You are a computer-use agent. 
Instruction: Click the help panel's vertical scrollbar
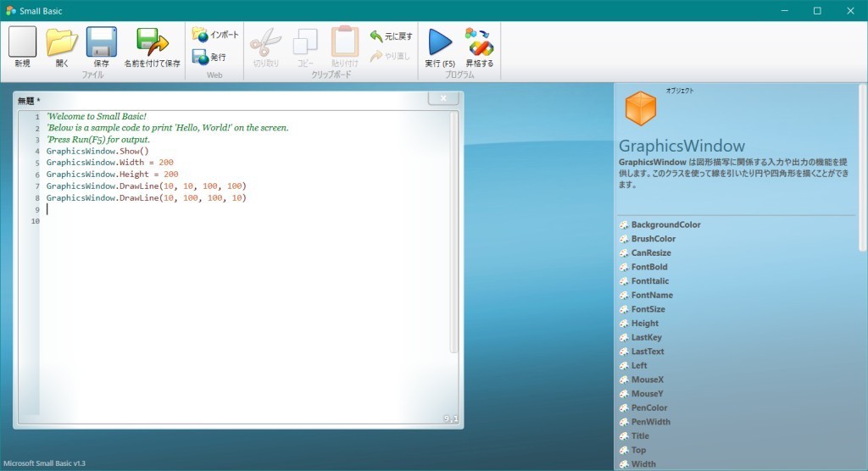click(862, 167)
